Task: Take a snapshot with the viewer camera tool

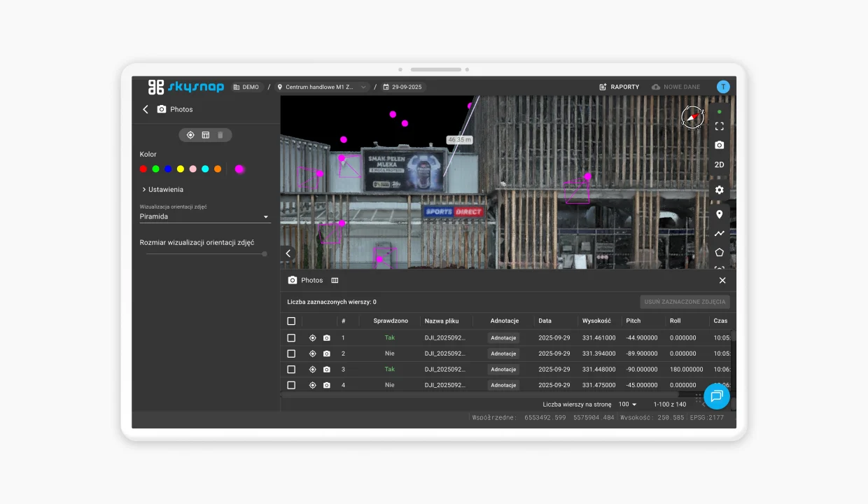Action: pyautogui.click(x=719, y=146)
